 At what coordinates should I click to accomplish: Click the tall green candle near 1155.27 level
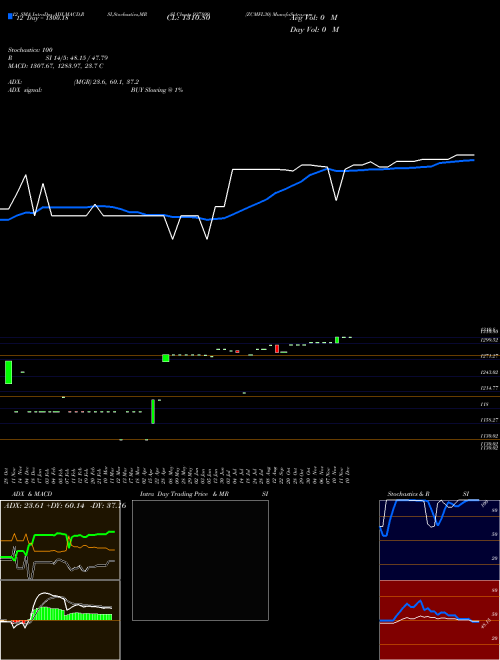pyautogui.click(x=153, y=412)
